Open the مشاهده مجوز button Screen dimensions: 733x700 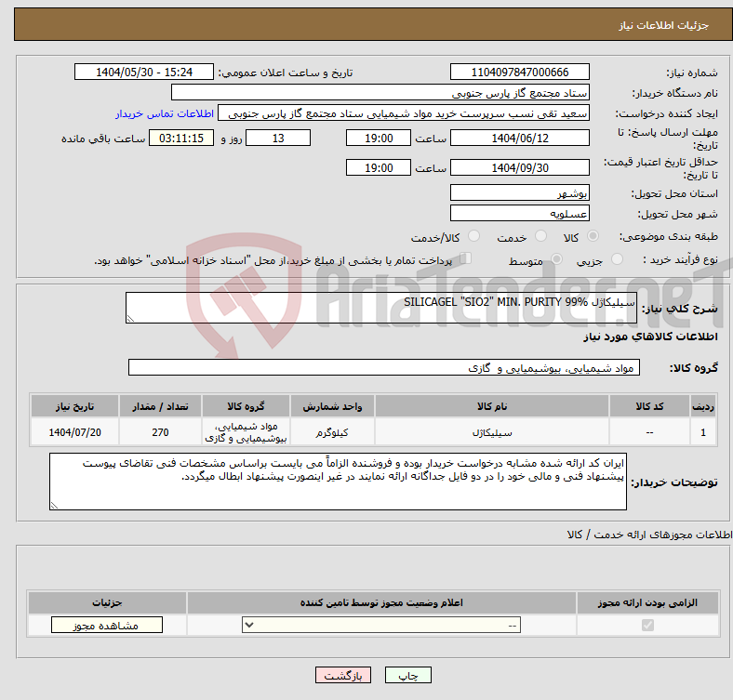[x=107, y=626]
